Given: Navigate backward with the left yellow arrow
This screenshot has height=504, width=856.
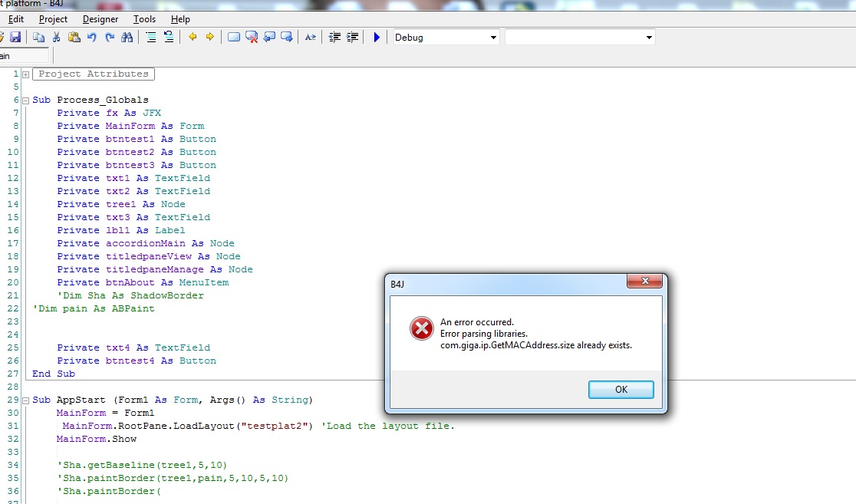Looking at the screenshot, I should coord(193,37).
